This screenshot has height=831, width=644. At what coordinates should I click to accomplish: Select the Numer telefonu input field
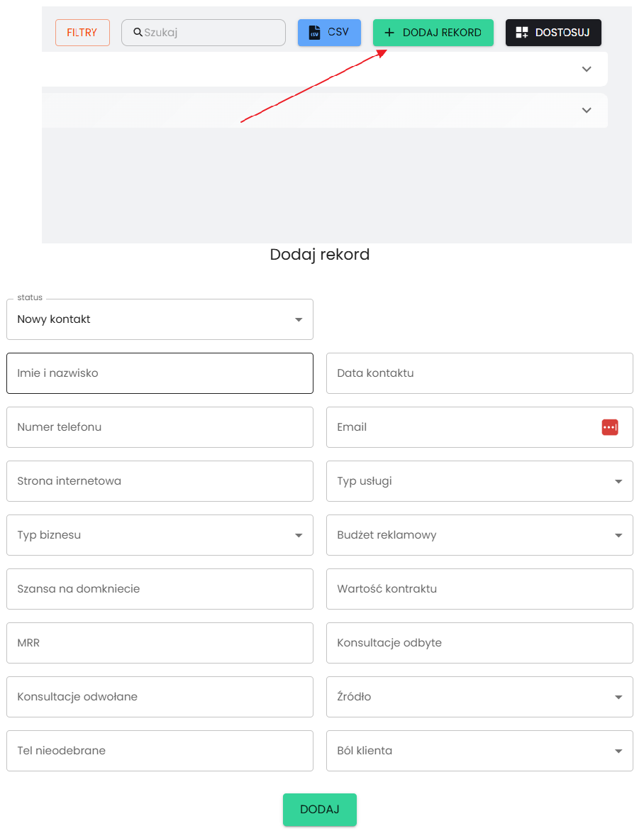click(x=160, y=427)
